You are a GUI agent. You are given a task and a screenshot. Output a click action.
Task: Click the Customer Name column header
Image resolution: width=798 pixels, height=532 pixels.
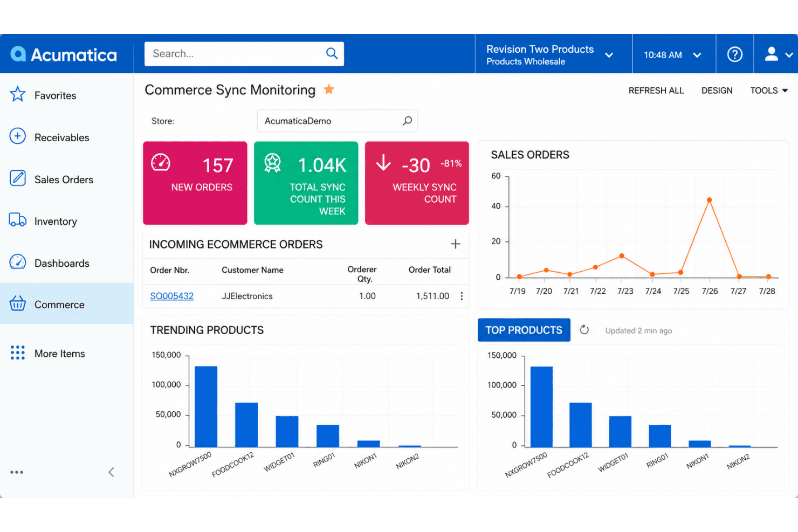click(252, 270)
